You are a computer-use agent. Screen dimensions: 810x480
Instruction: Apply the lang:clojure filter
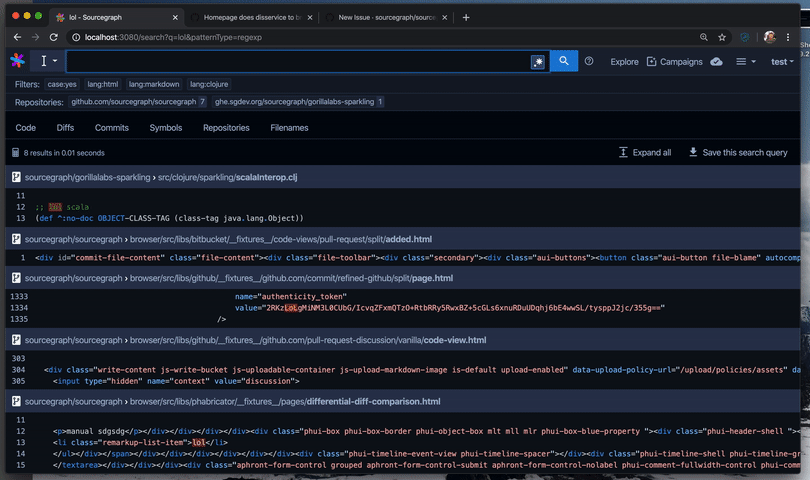tap(209, 84)
